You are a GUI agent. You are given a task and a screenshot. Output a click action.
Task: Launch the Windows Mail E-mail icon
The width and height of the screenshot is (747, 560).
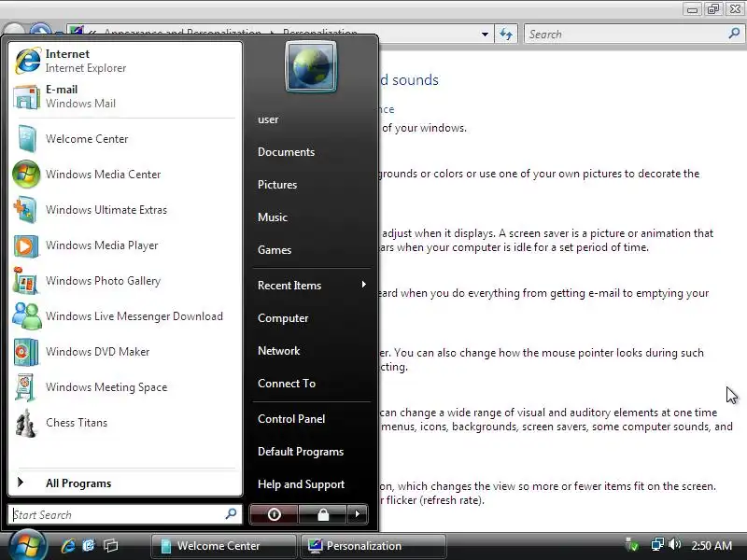pos(27,97)
